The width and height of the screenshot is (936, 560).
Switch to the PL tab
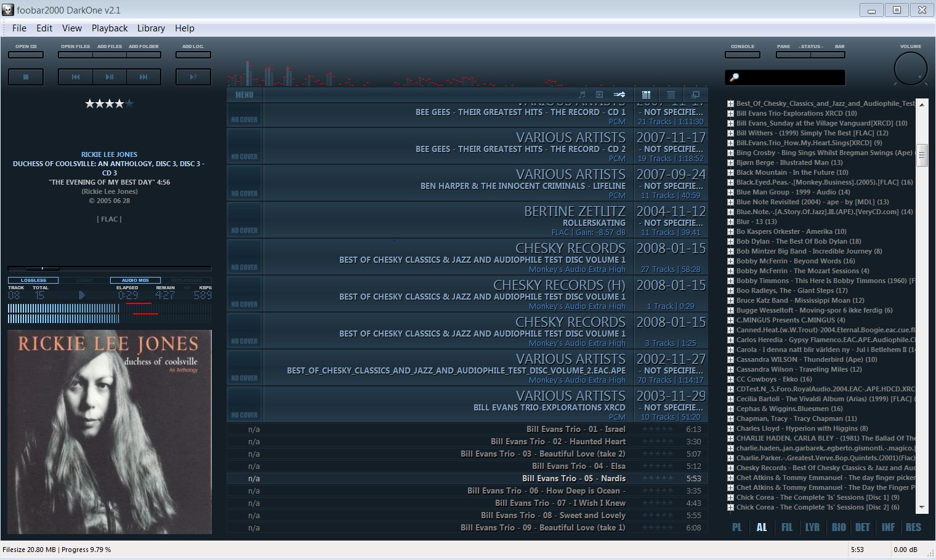[x=736, y=527]
